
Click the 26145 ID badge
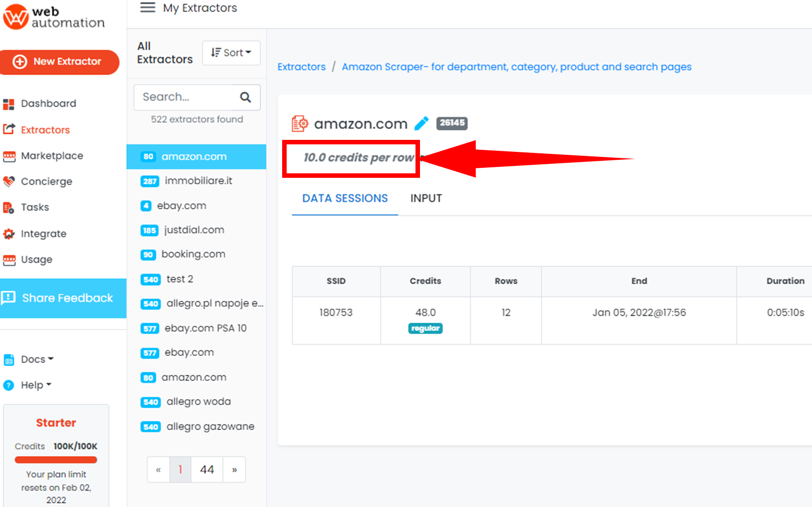(452, 123)
